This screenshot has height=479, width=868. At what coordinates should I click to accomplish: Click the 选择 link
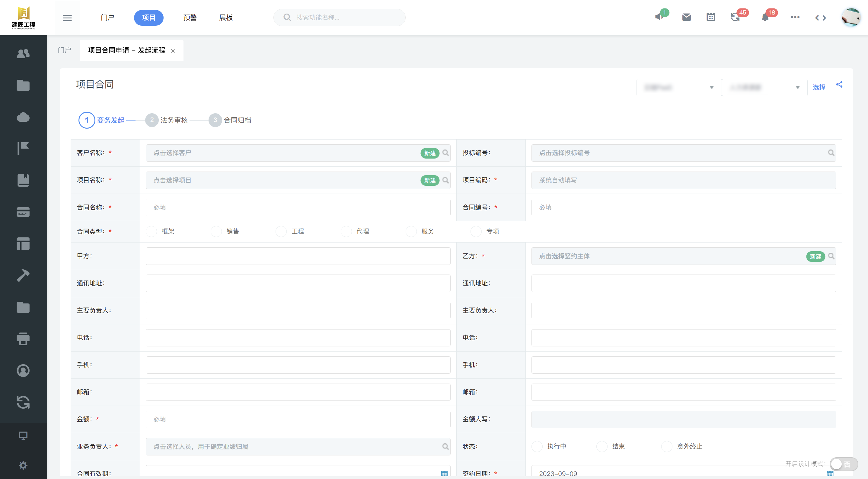[x=819, y=87]
